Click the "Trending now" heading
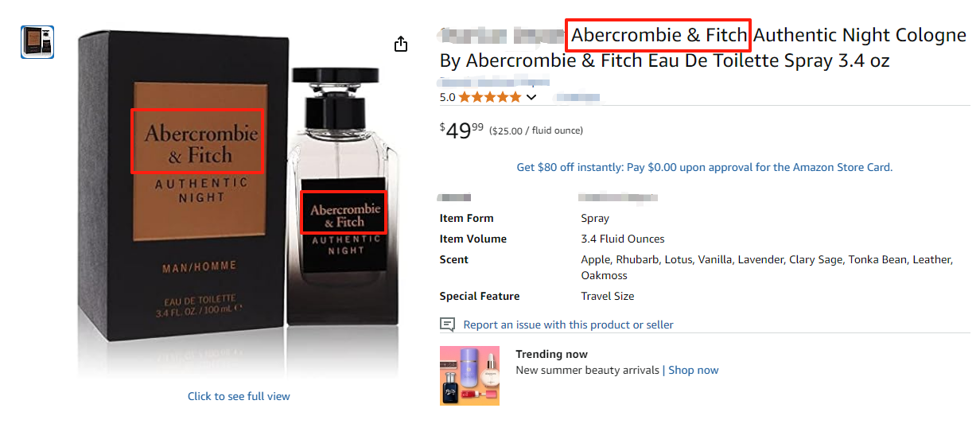The width and height of the screenshot is (980, 447). point(551,354)
